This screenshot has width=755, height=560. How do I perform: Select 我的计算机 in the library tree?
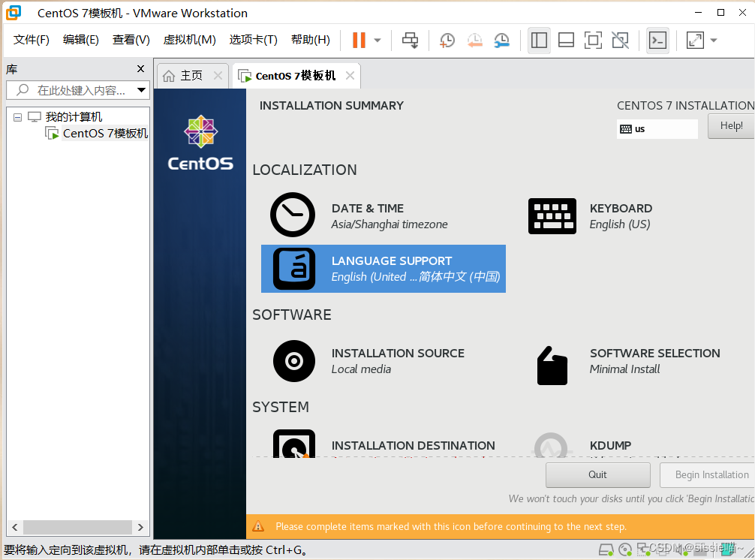(74, 116)
